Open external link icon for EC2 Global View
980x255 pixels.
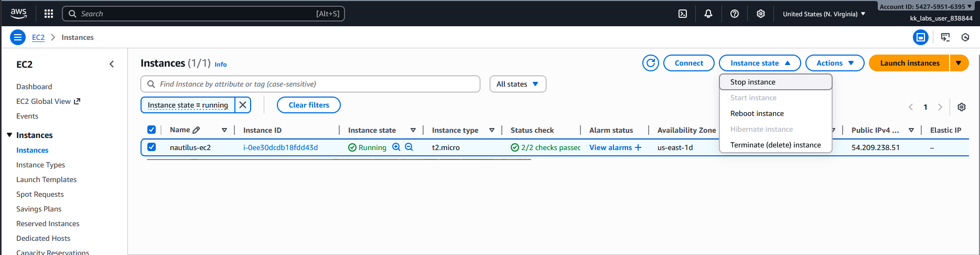(x=77, y=101)
